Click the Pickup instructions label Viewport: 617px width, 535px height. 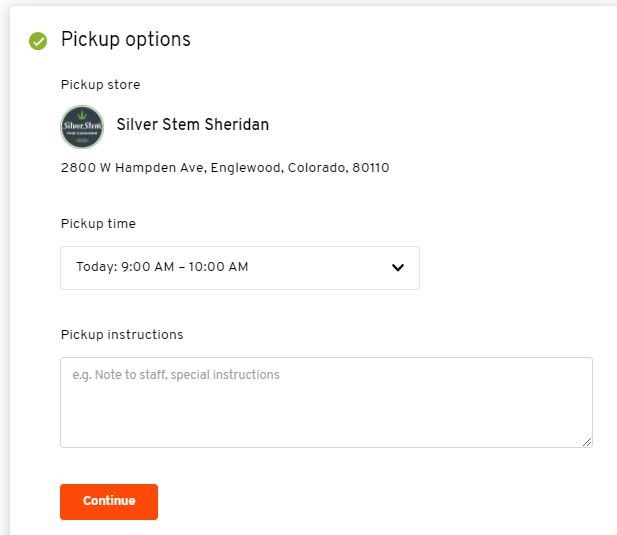pos(122,334)
